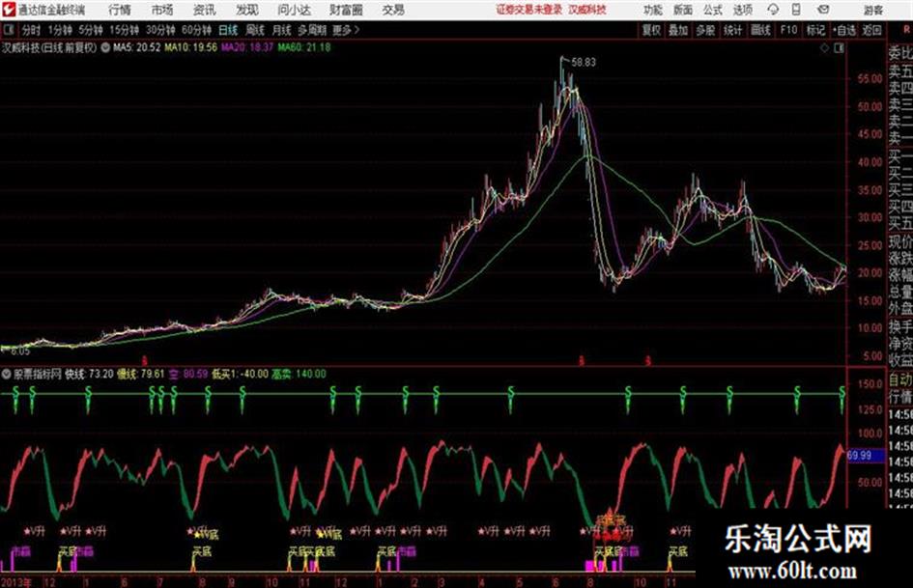Switch to 5分钟 period
913x588 pixels.
pos(90,30)
